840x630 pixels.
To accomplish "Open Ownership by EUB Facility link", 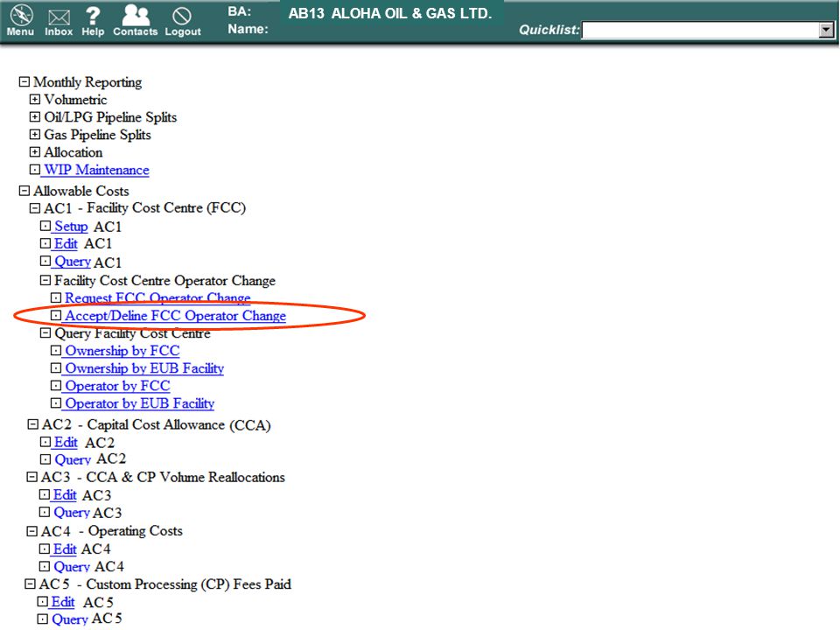I will 144,368.
